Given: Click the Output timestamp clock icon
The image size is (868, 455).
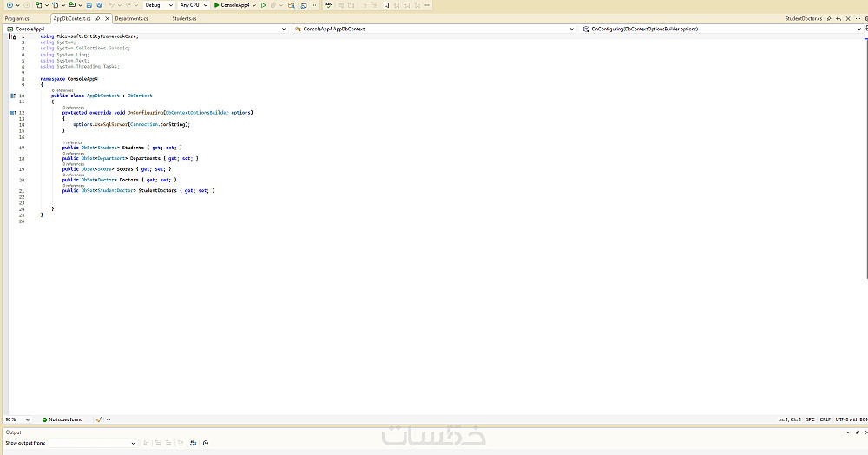Looking at the screenshot, I should tap(206, 443).
